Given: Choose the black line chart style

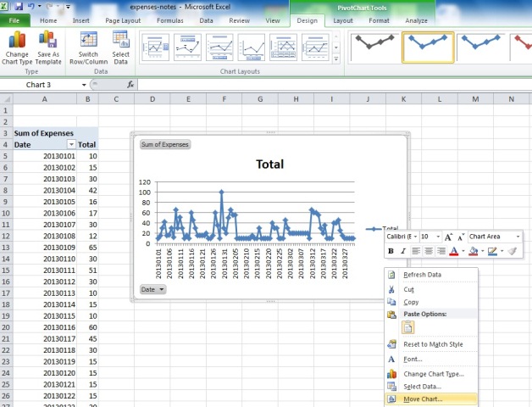Looking at the screenshot, I should (374, 47).
